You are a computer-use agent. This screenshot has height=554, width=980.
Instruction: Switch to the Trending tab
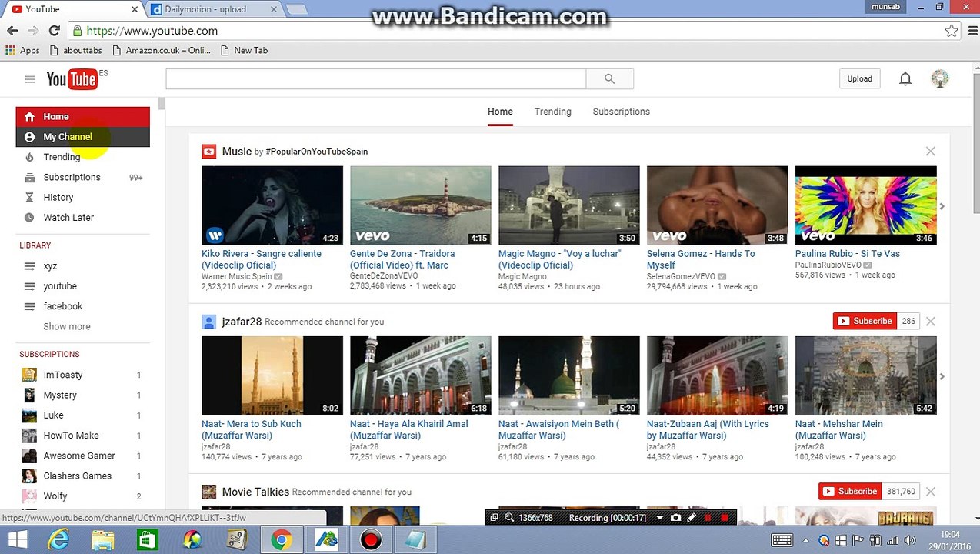tap(552, 112)
